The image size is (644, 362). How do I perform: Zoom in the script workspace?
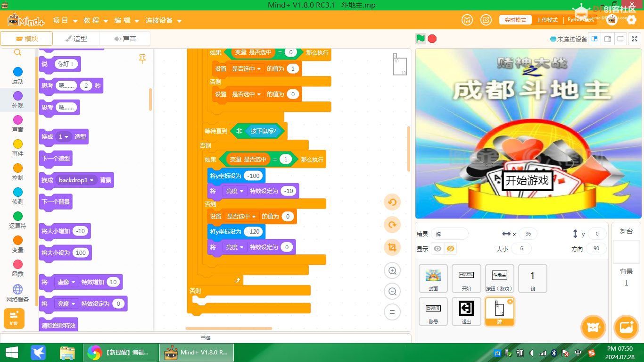pyautogui.click(x=392, y=270)
